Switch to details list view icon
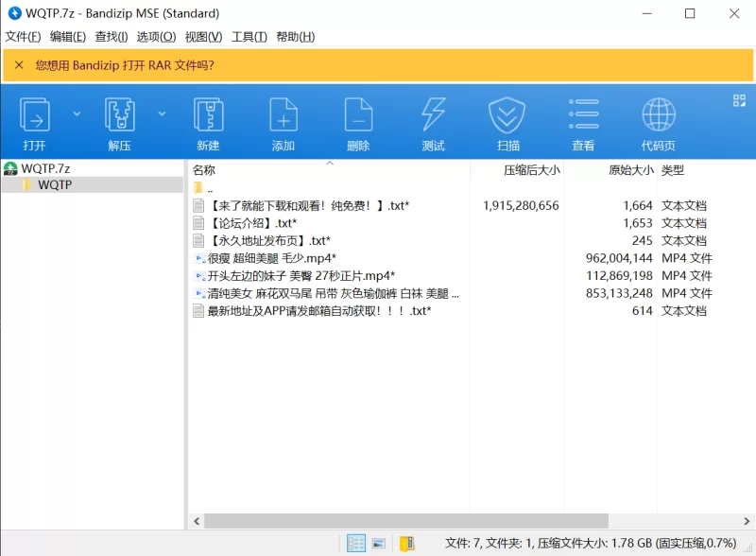The height and width of the screenshot is (556, 756). click(x=356, y=544)
